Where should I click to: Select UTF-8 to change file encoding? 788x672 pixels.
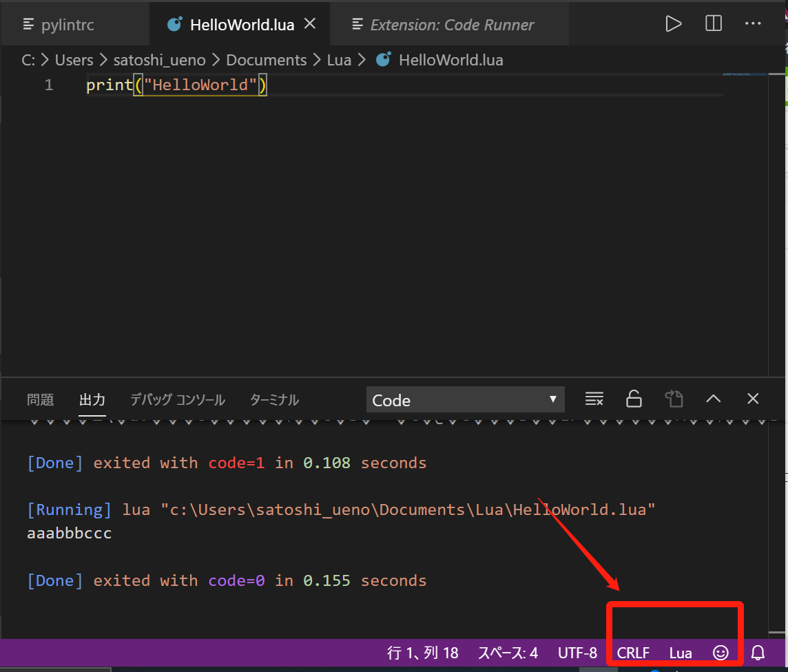coord(577,652)
